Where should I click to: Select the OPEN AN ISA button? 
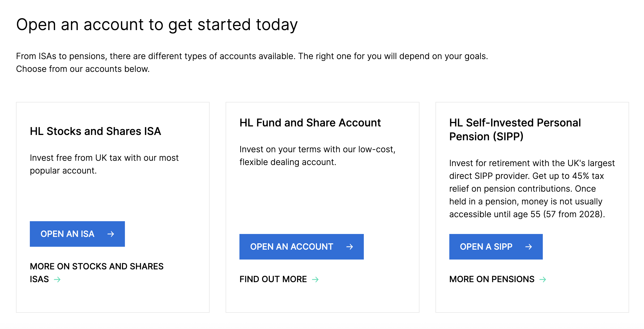point(77,234)
